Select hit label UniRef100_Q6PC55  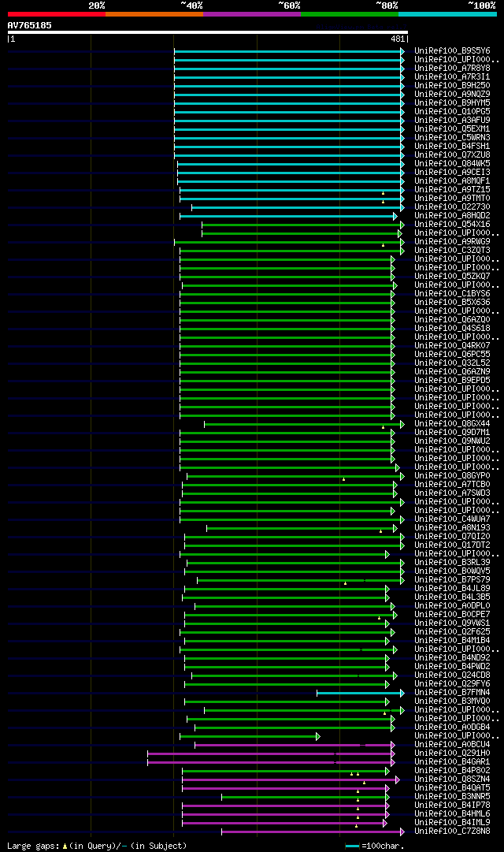click(x=452, y=355)
